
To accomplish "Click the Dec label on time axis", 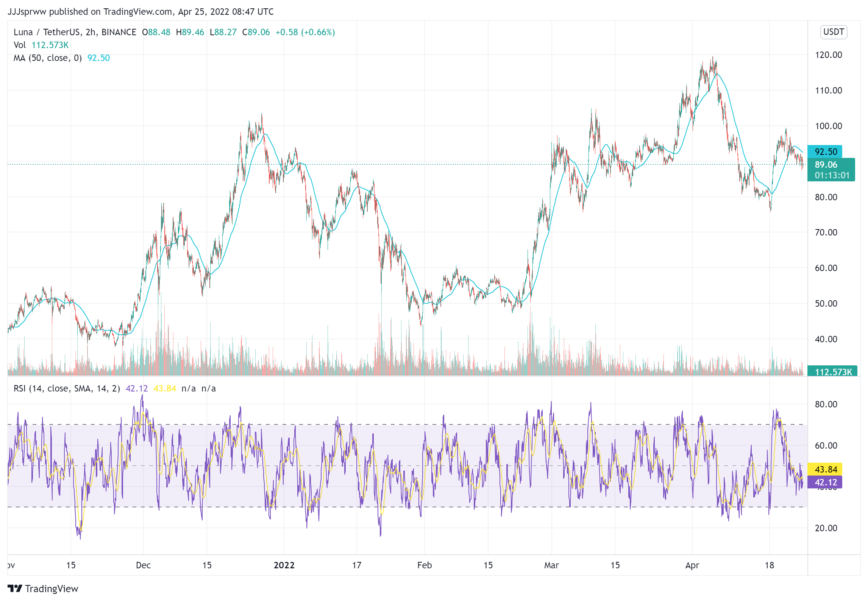I will coord(144,565).
